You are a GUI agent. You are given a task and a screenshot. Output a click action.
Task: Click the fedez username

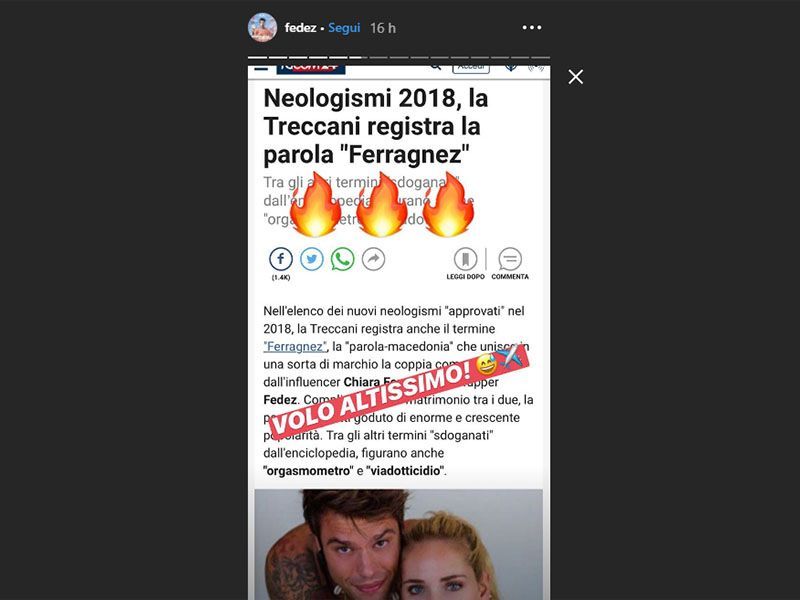point(301,28)
